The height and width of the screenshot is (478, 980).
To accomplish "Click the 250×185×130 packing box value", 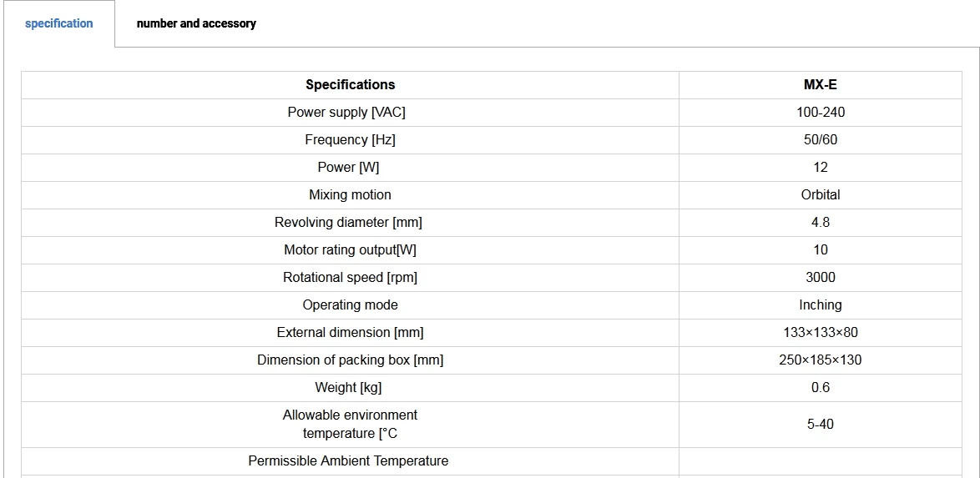I will pos(820,360).
